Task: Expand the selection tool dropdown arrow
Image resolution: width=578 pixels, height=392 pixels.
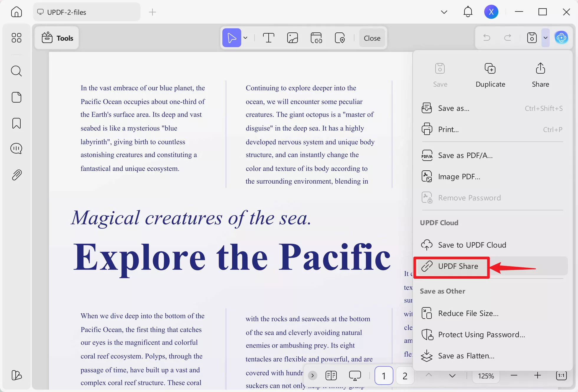Action: [x=246, y=38]
